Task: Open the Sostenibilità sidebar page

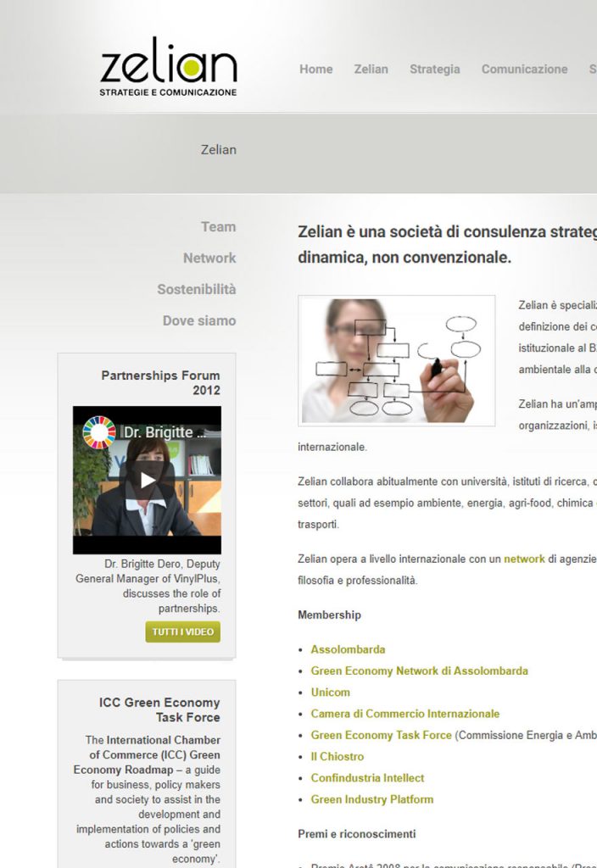Action: (x=196, y=290)
